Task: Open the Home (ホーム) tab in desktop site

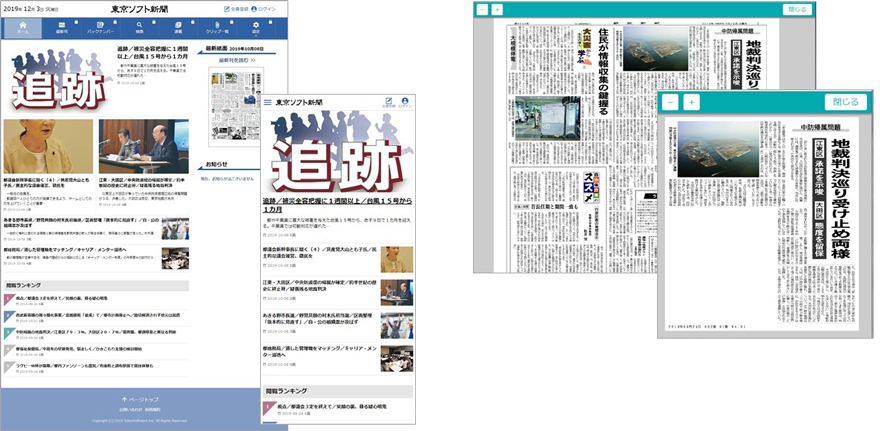Action: pos(22,28)
